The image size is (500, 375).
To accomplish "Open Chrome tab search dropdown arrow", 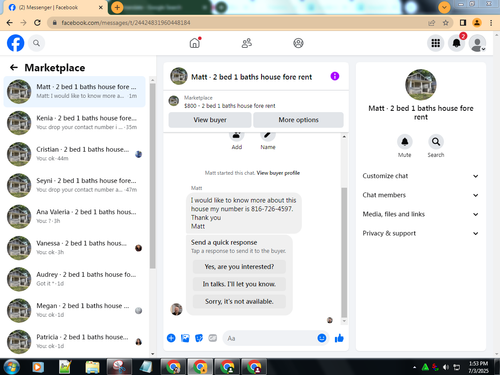I will coord(444,7).
